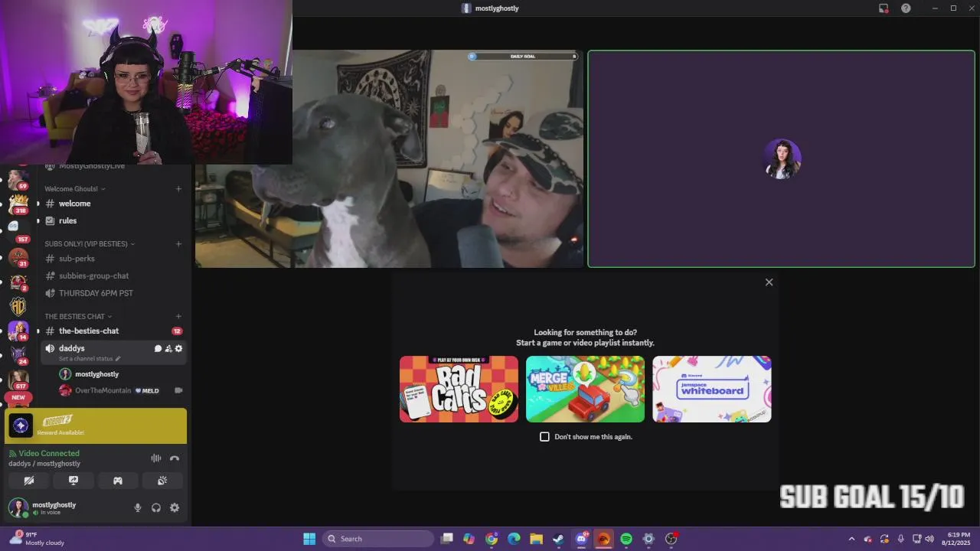Screen dimensions: 980x551
Task: Open Steam from the taskbar
Action: point(559,539)
